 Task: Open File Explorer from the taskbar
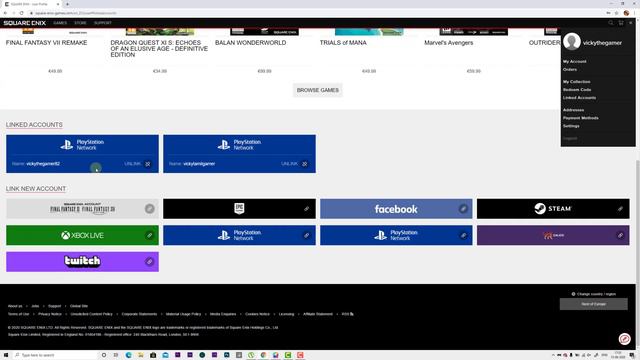point(141,355)
